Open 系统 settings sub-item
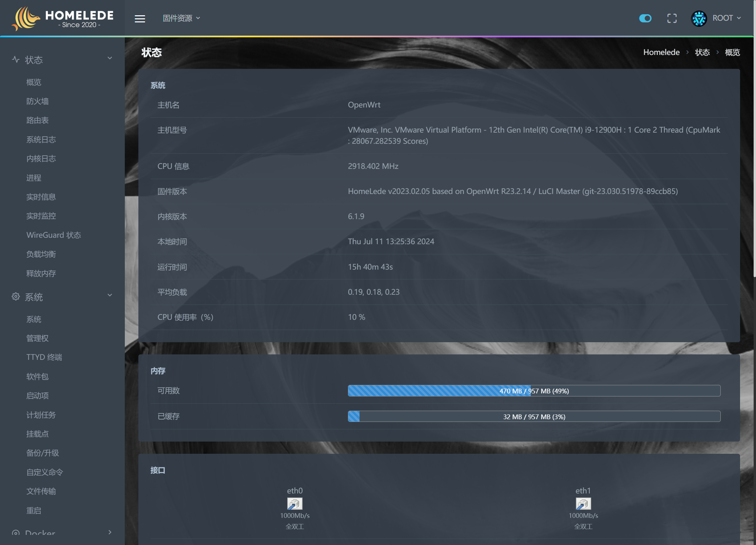Screen dimensions: 756x545 (x=34, y=319)
